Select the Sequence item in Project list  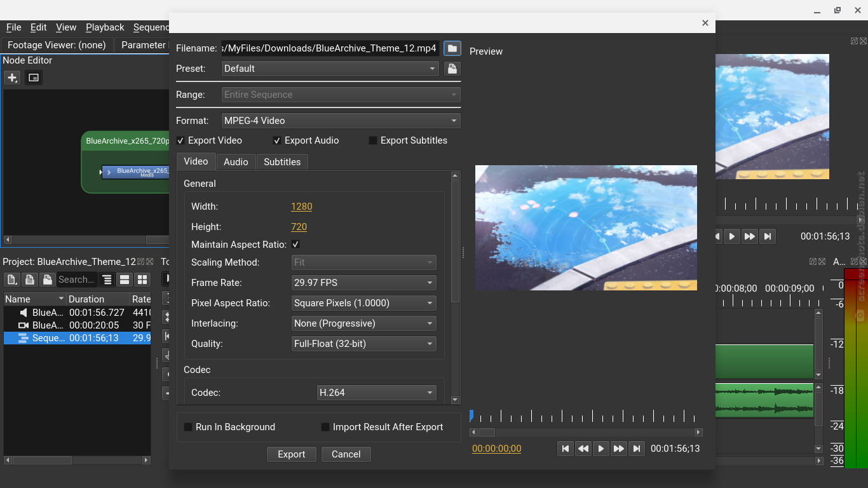(x=78, y=338)
